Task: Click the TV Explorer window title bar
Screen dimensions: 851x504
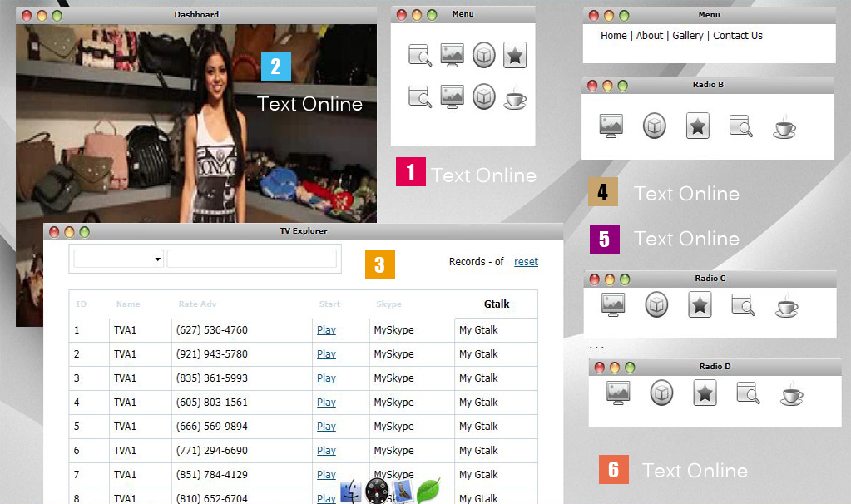Action: 304,232
